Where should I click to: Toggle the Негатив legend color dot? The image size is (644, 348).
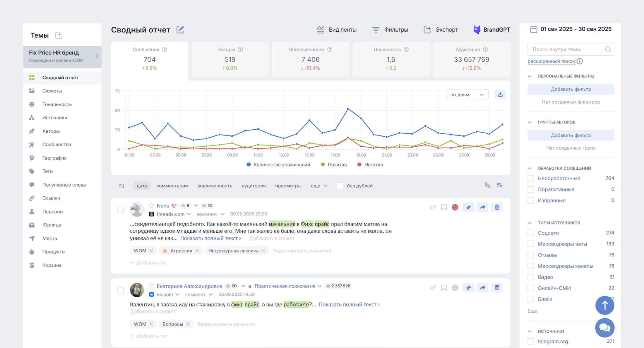tap(359, 164)
